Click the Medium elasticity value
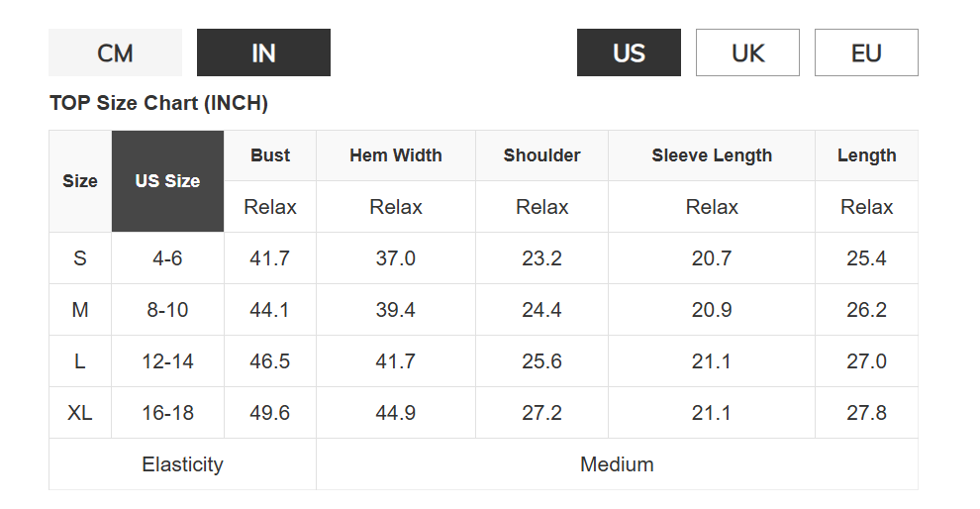980x509 pixels. [617, 464]
